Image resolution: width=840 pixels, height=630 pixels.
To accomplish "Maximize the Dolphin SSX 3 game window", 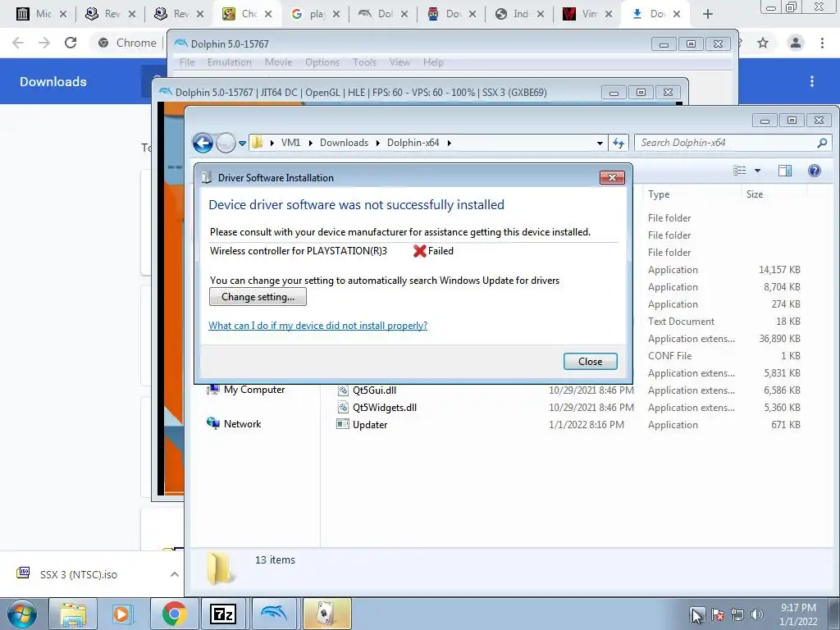I will click(x=641, y=92).
